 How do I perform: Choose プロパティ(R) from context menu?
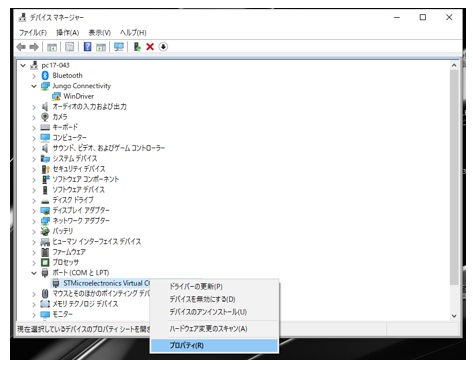coord(214,345)
